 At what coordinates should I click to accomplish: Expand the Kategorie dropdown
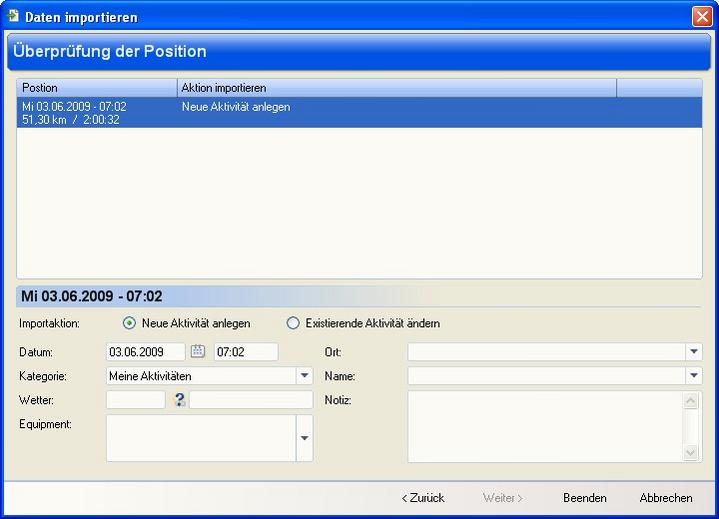pos(304,376)
